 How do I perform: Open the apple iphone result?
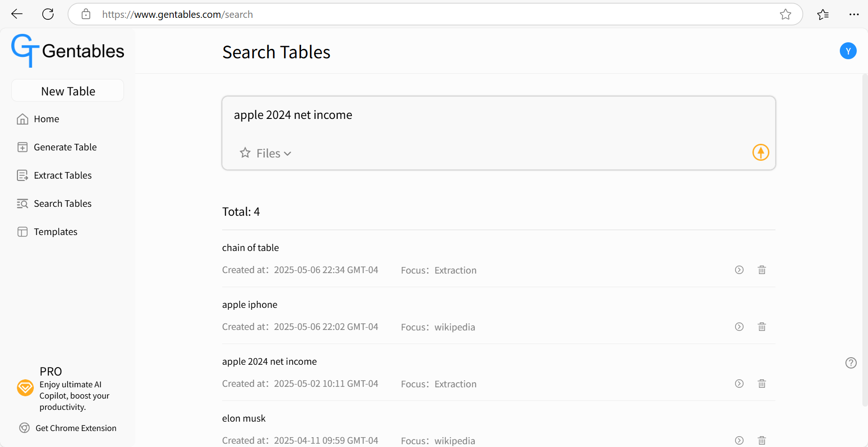click(x=739, y=327)
